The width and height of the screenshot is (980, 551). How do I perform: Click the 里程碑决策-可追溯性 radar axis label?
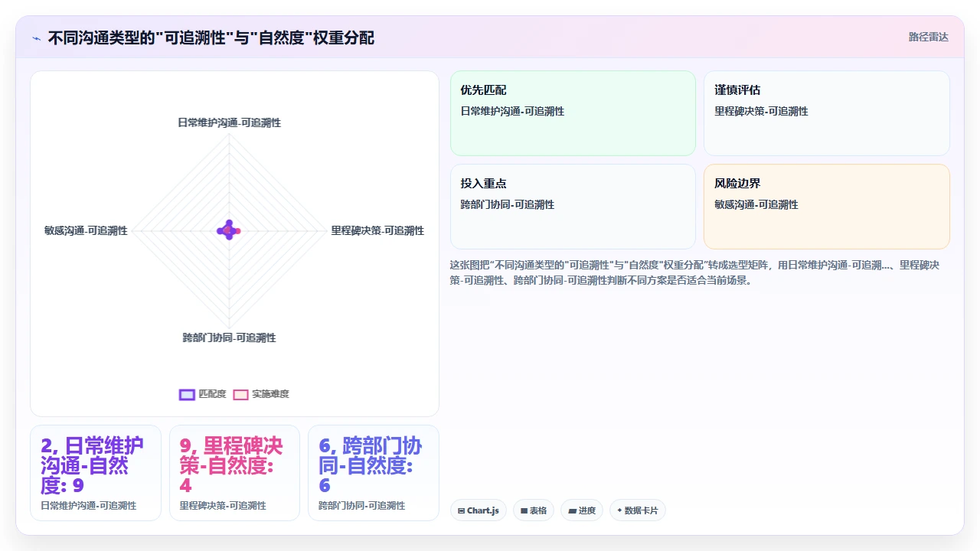click(377, 230)
